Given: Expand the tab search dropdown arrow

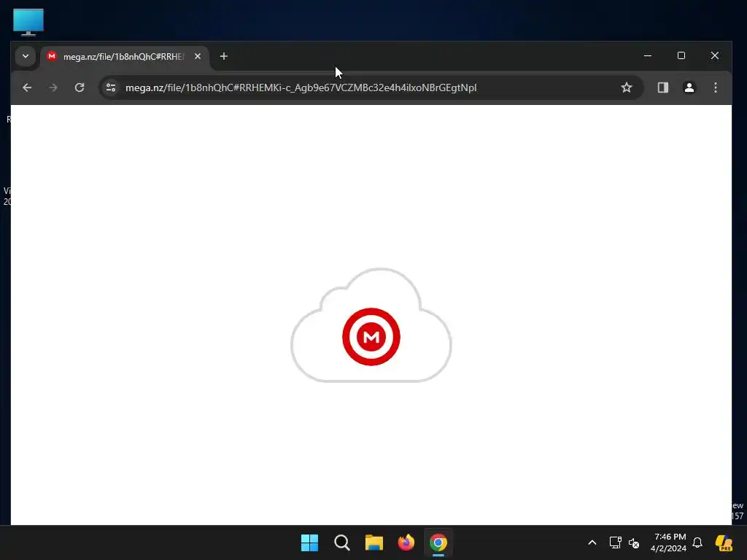Looking at the screenshot, I should [26, 56].
